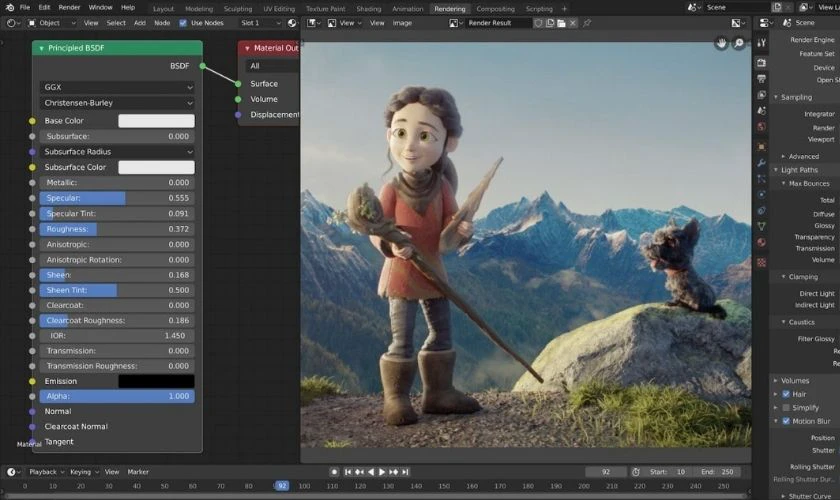The image size is (840, 500).
Task: Collapse the Light Paths panel
Action: coord(776,170)
